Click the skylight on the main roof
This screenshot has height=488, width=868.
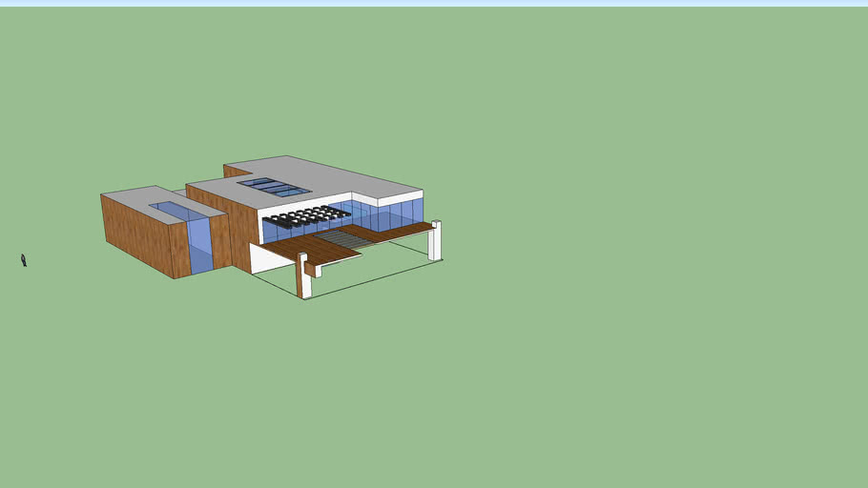274,186
